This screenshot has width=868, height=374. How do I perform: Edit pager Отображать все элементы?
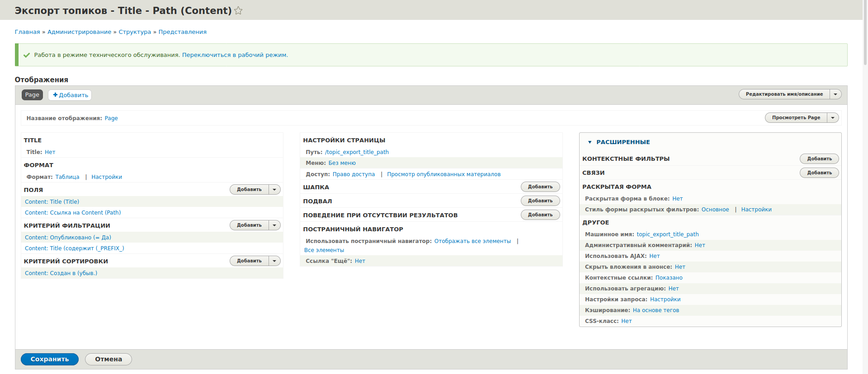click(472, 241)
